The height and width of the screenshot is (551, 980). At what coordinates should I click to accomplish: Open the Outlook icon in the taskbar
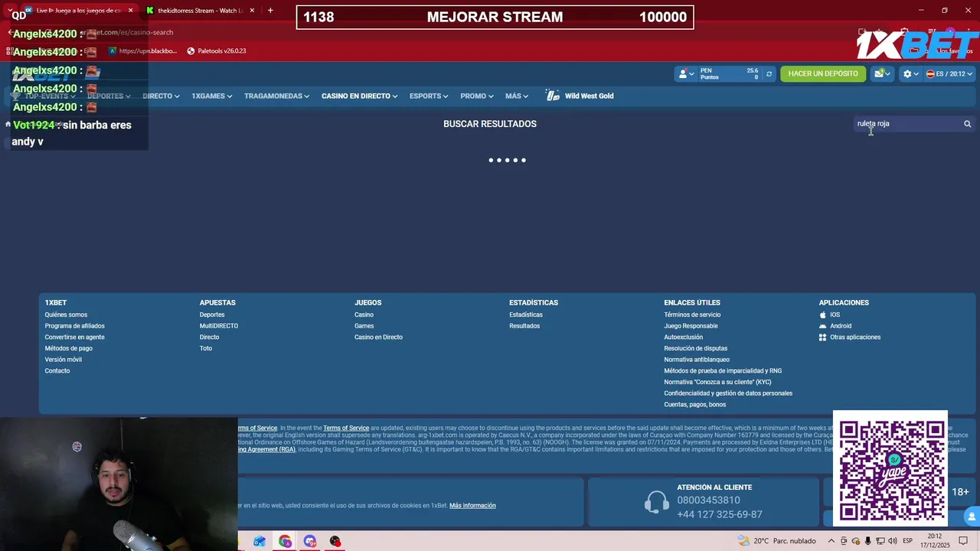260,541
